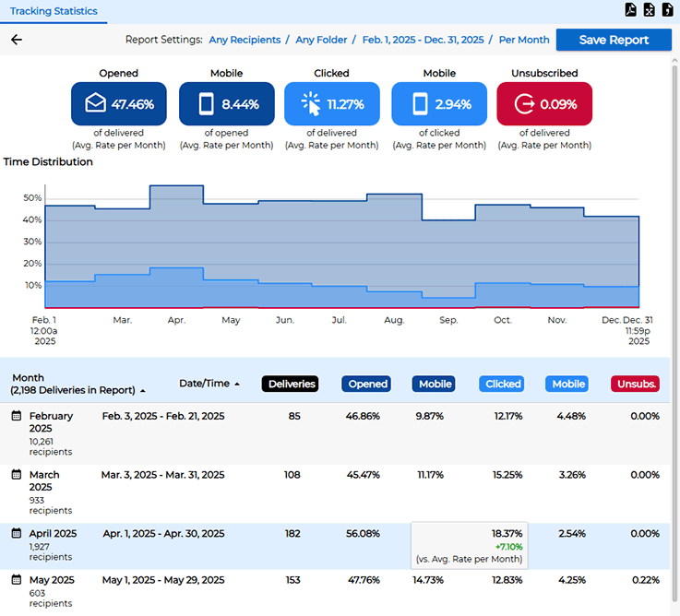Change the Any Recipients filter link
This screenshot has width=680, height=616.
(244, 40)
